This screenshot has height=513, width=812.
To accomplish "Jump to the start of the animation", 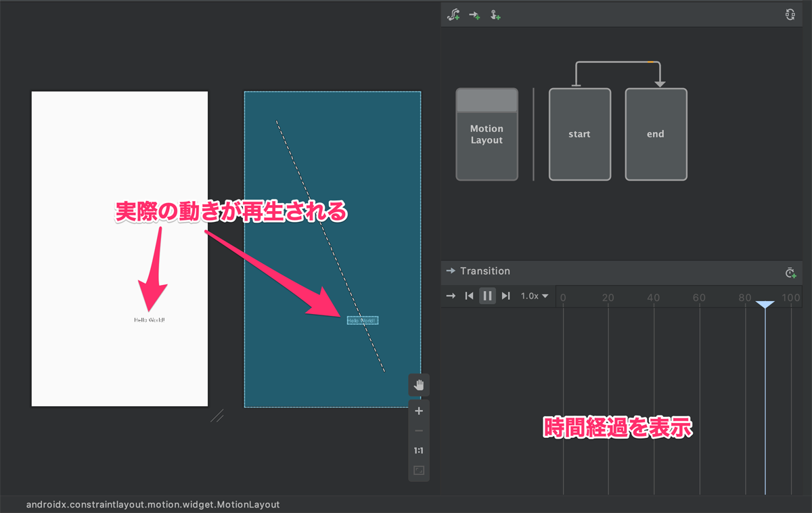I will (x=469, y=296).
